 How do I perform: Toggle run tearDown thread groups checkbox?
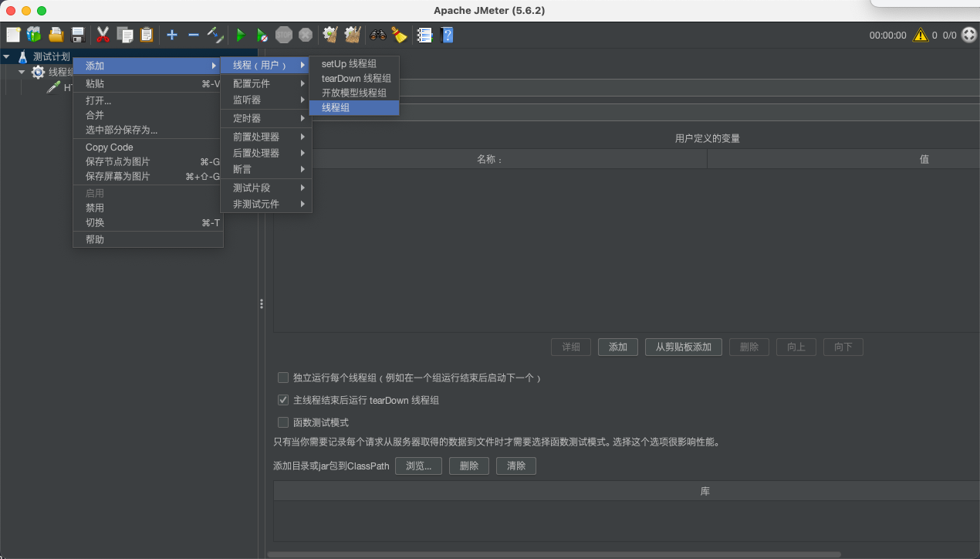pos(283,400)
